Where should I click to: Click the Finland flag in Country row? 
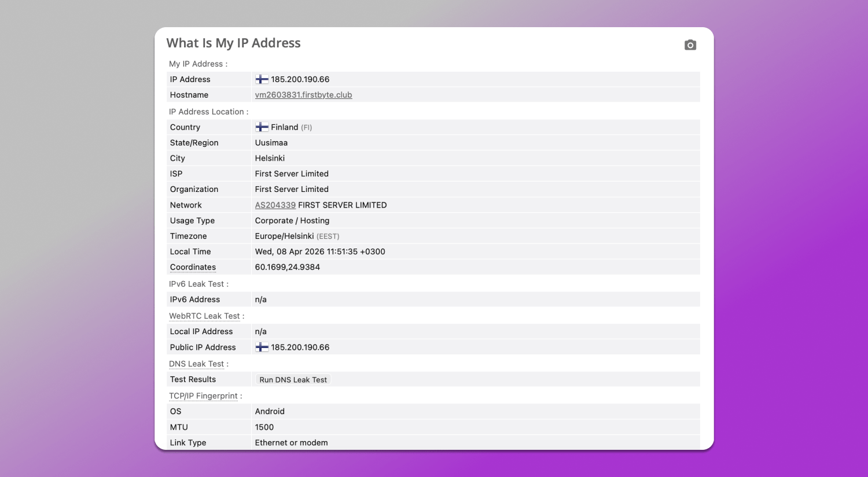(x=262, y=127)
